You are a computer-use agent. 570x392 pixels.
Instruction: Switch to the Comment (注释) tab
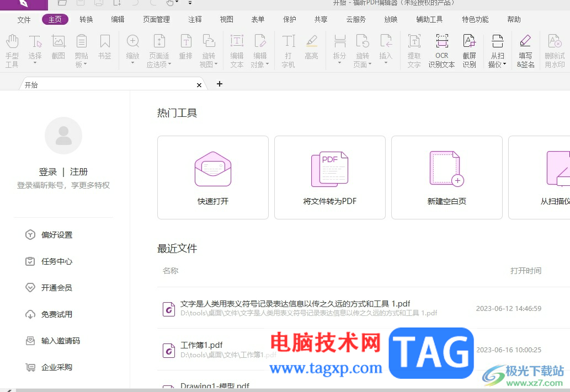tap(195, 20)
